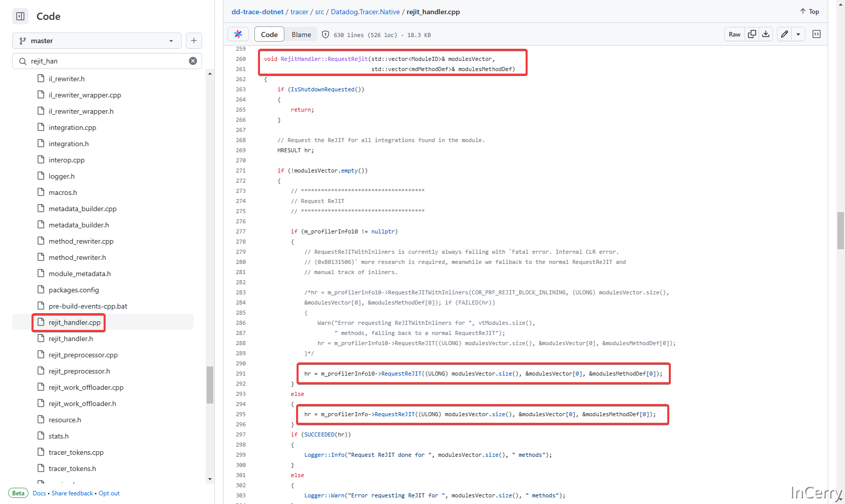This screenshot has width=845, height=504.
Task: Open the Copilot icon in the file toolbar
Action: point(238,35)
